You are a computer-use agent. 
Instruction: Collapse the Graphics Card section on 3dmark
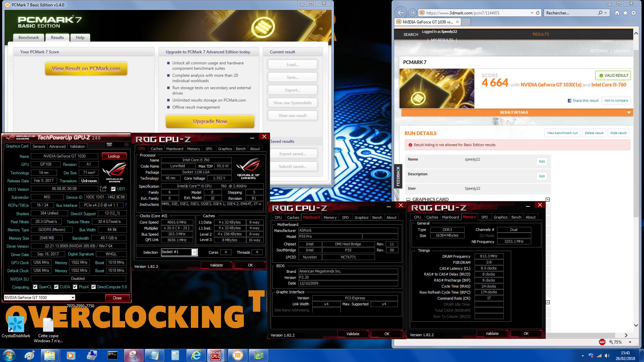click(547, 199)
